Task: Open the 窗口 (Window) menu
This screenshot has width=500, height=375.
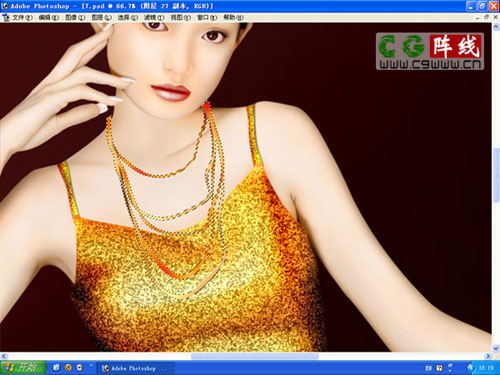Action: 207,17
